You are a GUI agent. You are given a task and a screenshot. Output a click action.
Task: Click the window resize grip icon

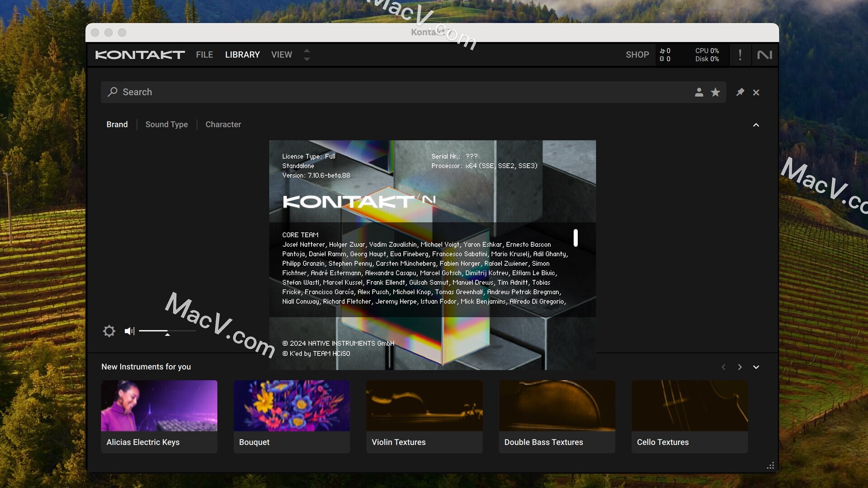coord(770,466)
